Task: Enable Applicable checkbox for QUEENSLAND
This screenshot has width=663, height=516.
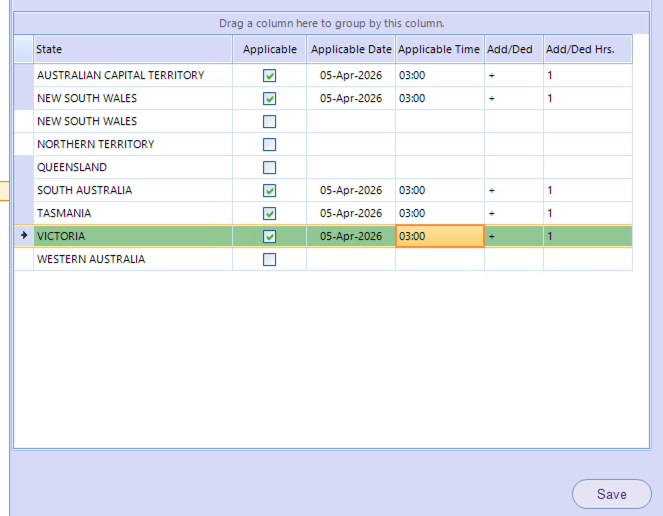Action: pyautogui.click(x=269, y=168)
